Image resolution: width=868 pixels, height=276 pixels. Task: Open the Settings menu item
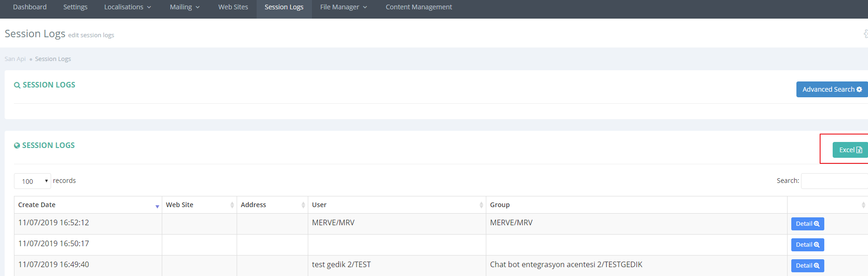75,7
